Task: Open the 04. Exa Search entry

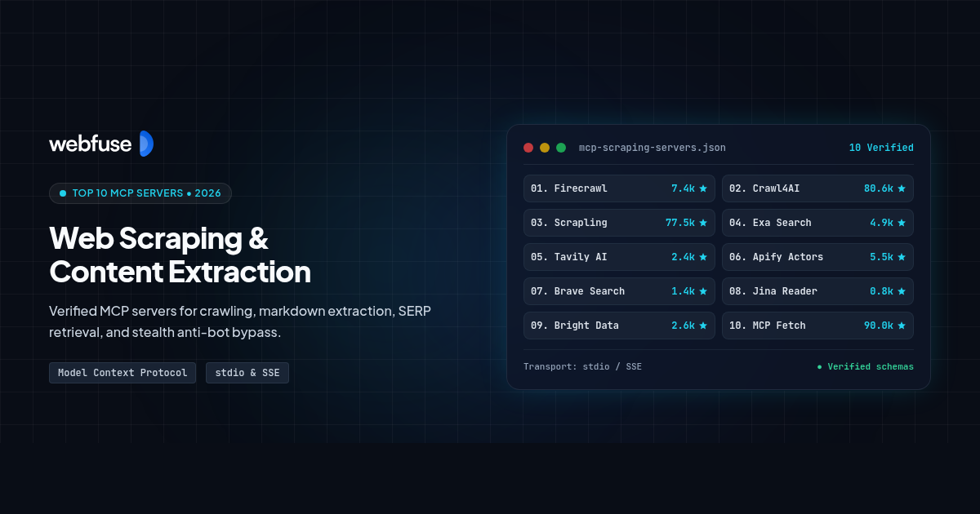Action: (817, 223)
